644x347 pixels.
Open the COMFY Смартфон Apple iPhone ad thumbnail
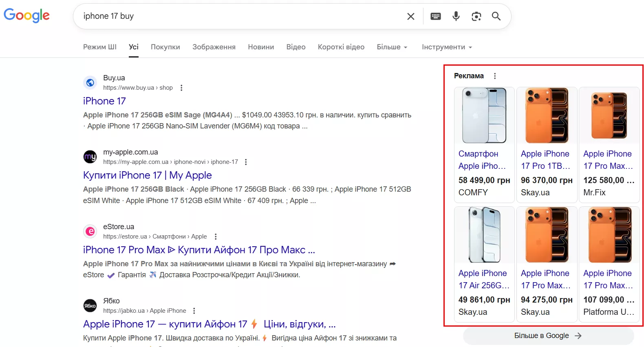[484, 115]
